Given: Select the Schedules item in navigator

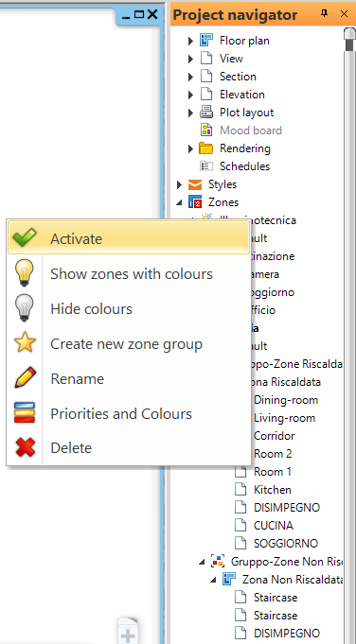Looking at the screenshot, I should click(244, 166).
